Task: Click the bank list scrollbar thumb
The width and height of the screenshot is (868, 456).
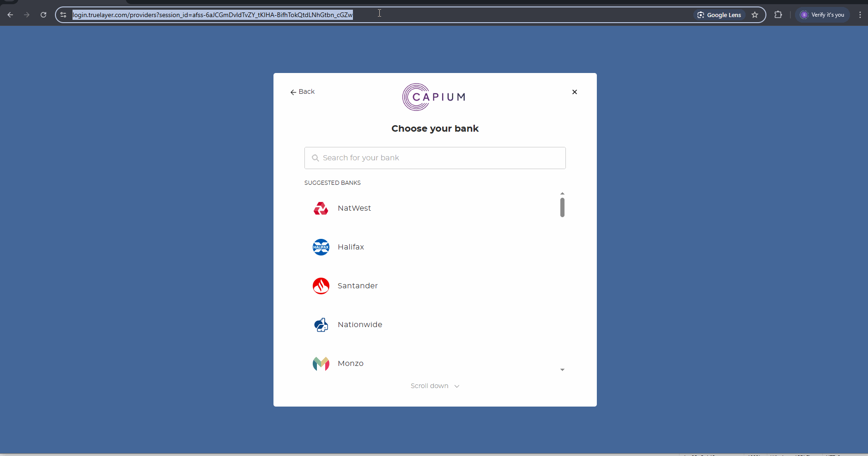Action: pos(562,207)
